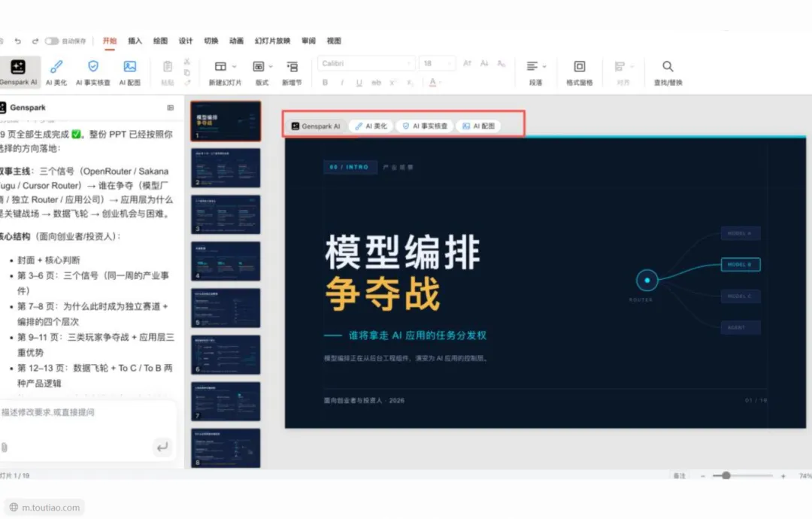Toggle italic I formatting
This screenshot has width=812, height=519.
tap(342, 82)
